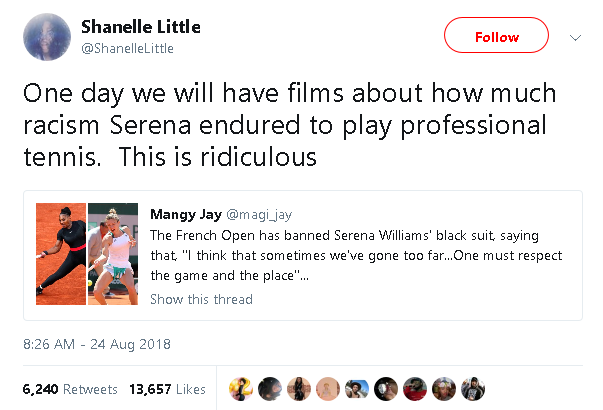Viewport: 603px width, 410px height.
Task: Open the tweet options chevron menu
Action: [x=575, y=37]
